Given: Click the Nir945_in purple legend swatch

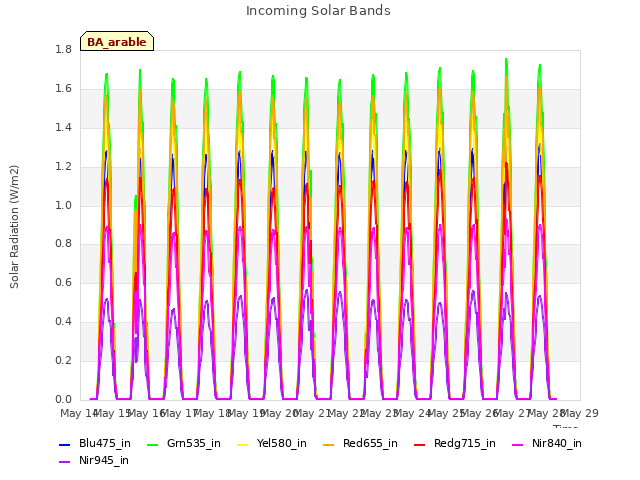Looking at the screenshot, I should click(64, 462).
